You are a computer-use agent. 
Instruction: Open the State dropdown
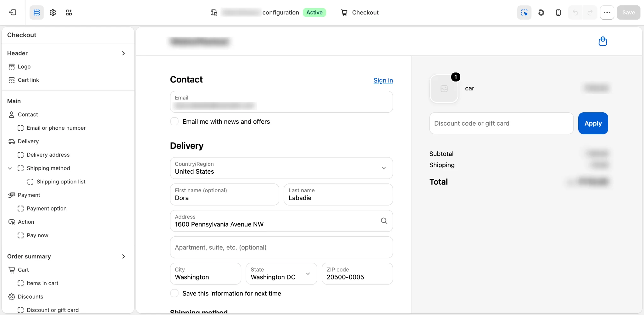pos(281,274)
